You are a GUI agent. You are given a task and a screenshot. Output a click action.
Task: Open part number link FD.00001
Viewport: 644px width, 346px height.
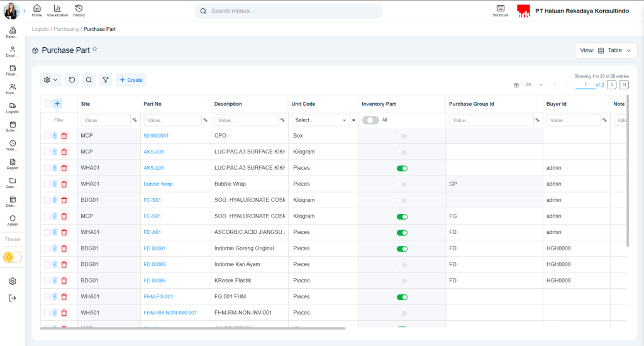(155, 248)
